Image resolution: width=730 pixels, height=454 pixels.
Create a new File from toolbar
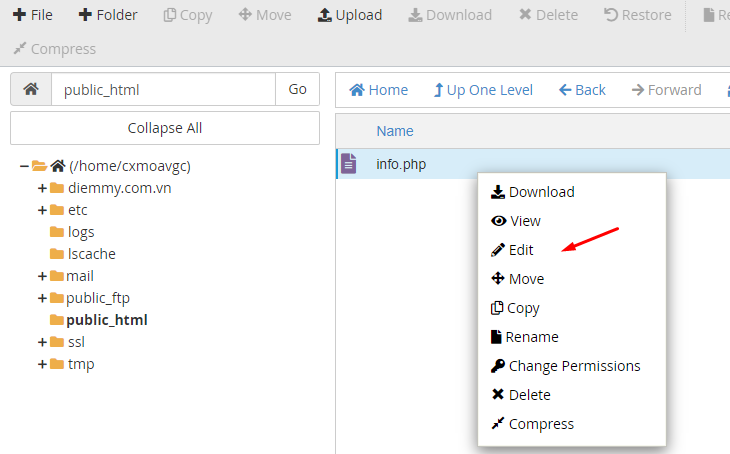tap(32, 15)
